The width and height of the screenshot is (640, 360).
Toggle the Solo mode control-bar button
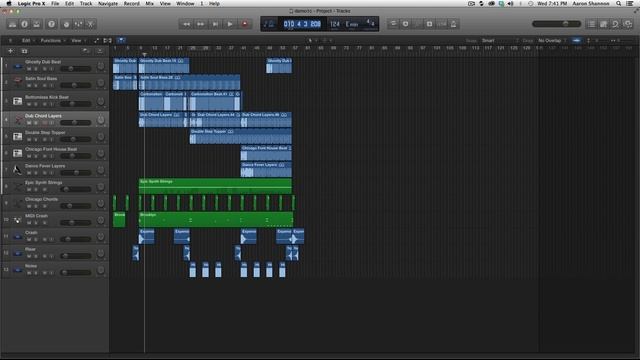tap(429, 24)
